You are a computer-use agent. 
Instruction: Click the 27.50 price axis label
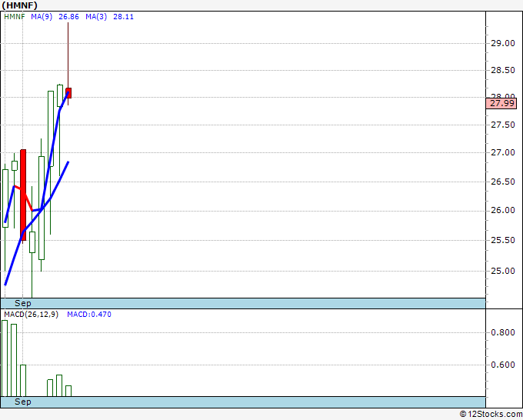pos(503,125)
